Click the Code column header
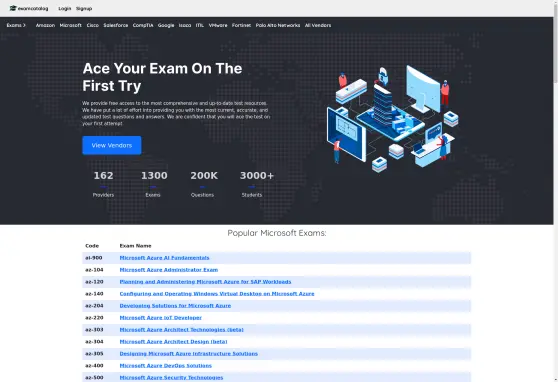Screen dimensions: 558x382 (92, 246)
